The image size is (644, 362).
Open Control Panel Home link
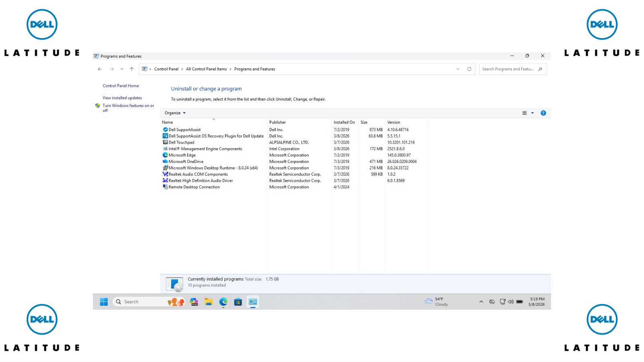click(121, 86)
